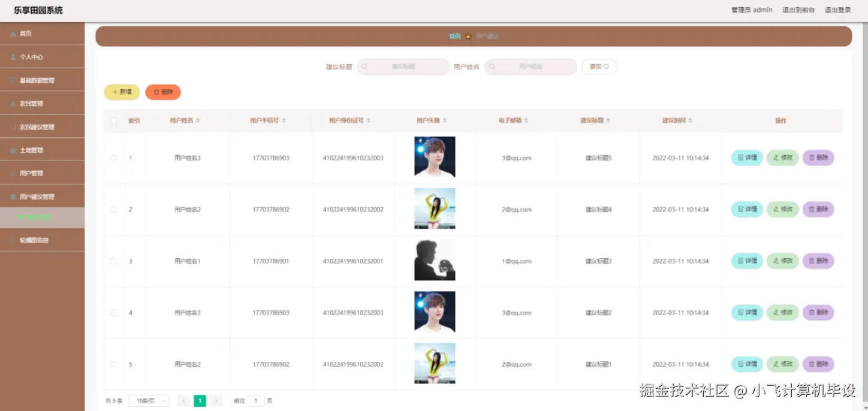Click the previous page arrow in pagination
This screenshot has height=411, width=868.
184,401
